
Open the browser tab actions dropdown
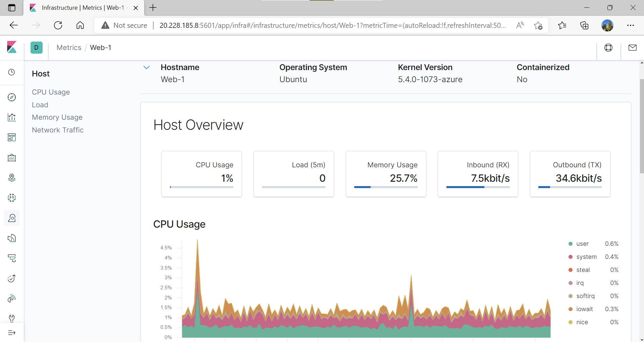pos(12,7)
